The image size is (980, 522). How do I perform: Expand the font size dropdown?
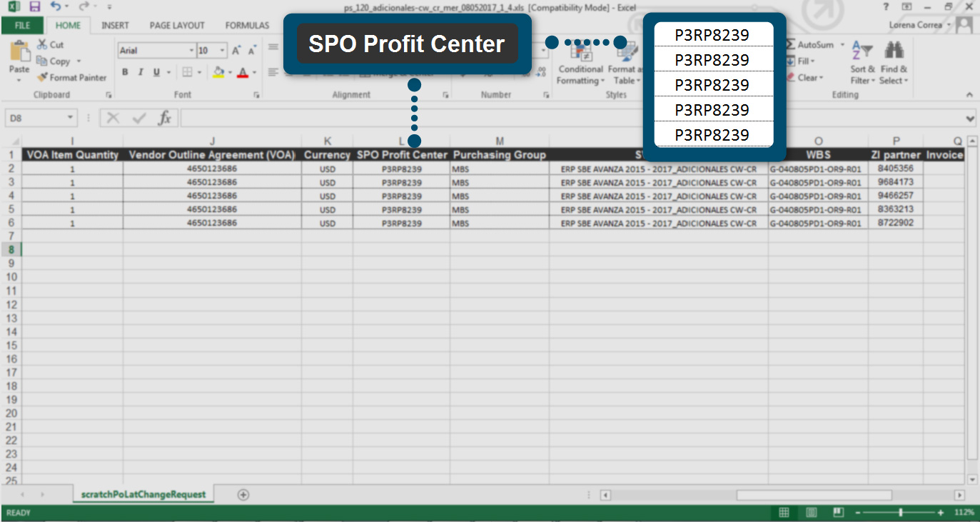click(221, 51)
